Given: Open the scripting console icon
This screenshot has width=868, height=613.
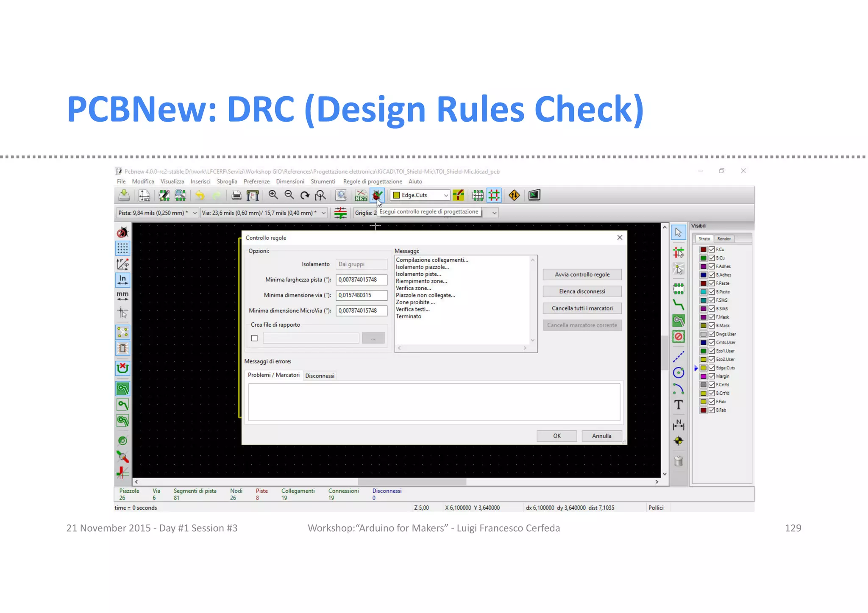Looking at the screenshot, I should (534, 195).
